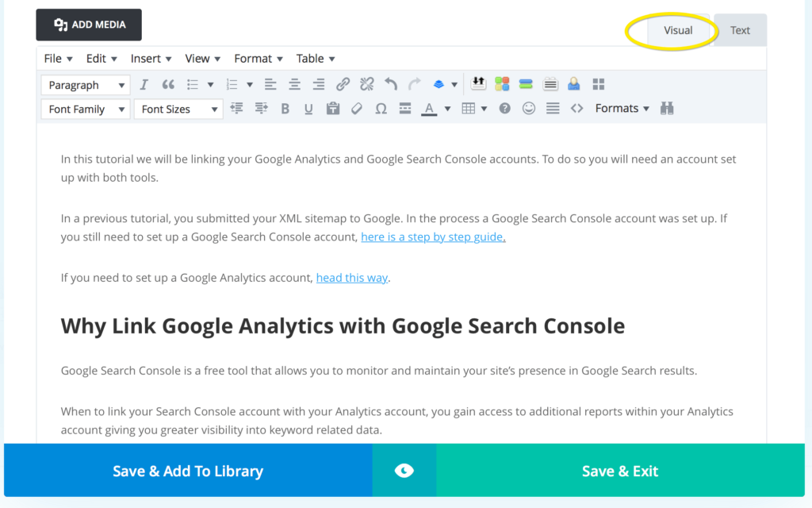The image size is (812, 508).
Task: Insert an emoticon
Action: point(529,108)
